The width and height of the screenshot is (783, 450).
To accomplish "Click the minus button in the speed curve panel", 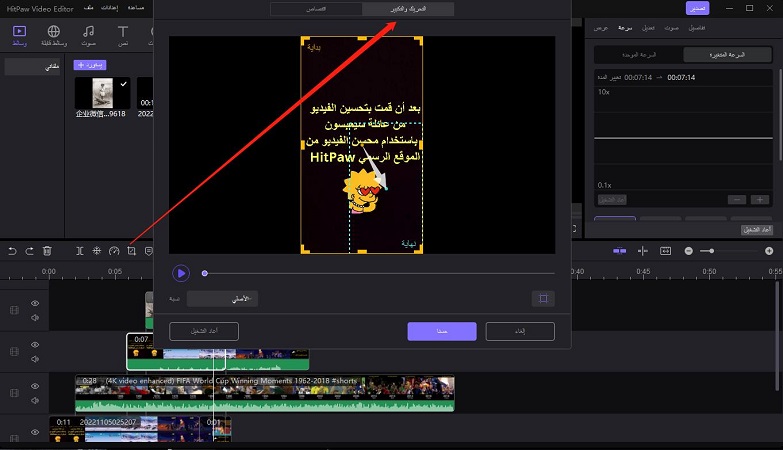I will (x=737, y=200).
